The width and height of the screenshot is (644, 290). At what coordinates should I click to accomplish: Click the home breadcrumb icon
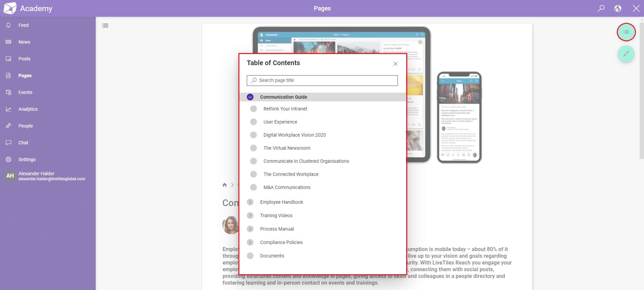(225, 185)
